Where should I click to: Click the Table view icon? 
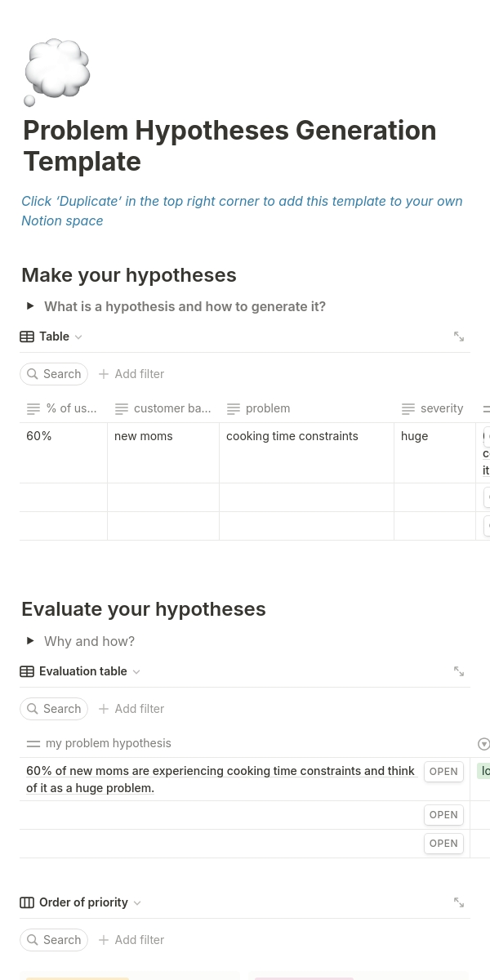27,336
